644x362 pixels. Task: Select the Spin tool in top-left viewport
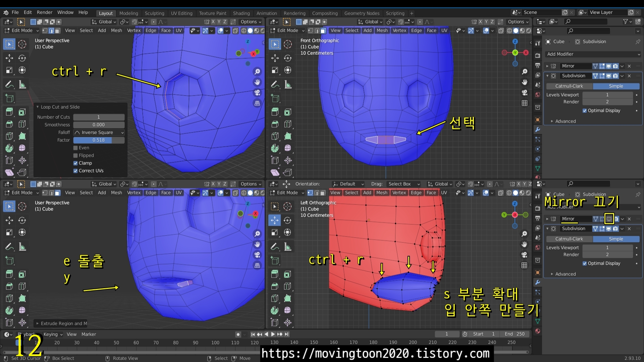click(x=9, y=148)
